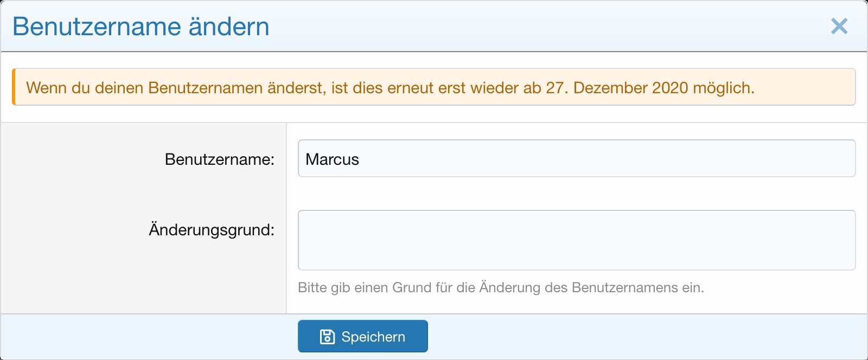Screen dimensions: 868x360
Task: Click the orange warning notice banner
Action: tap(434, 87)
